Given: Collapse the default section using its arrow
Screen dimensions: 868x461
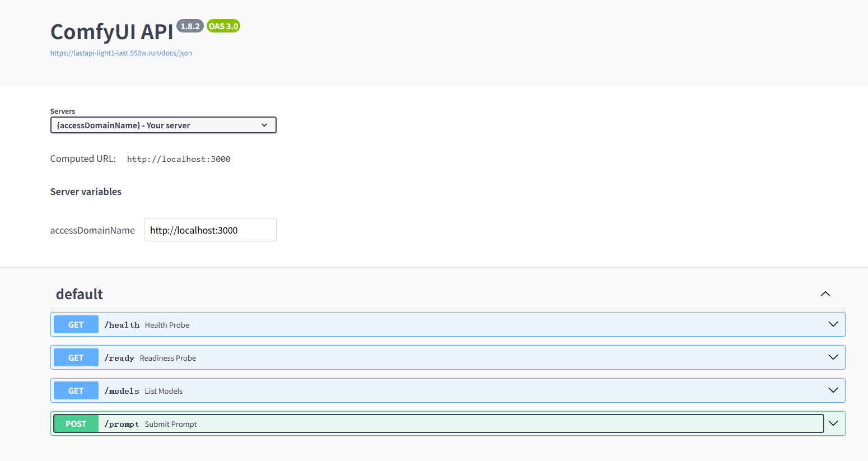Looking at the screenshot, I should 825,294.
